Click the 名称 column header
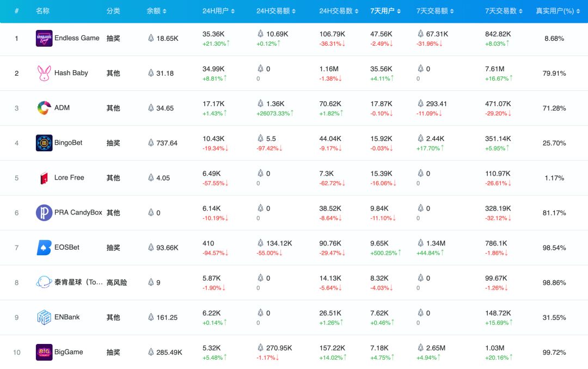Screen dimensions: 588x369 42,11
